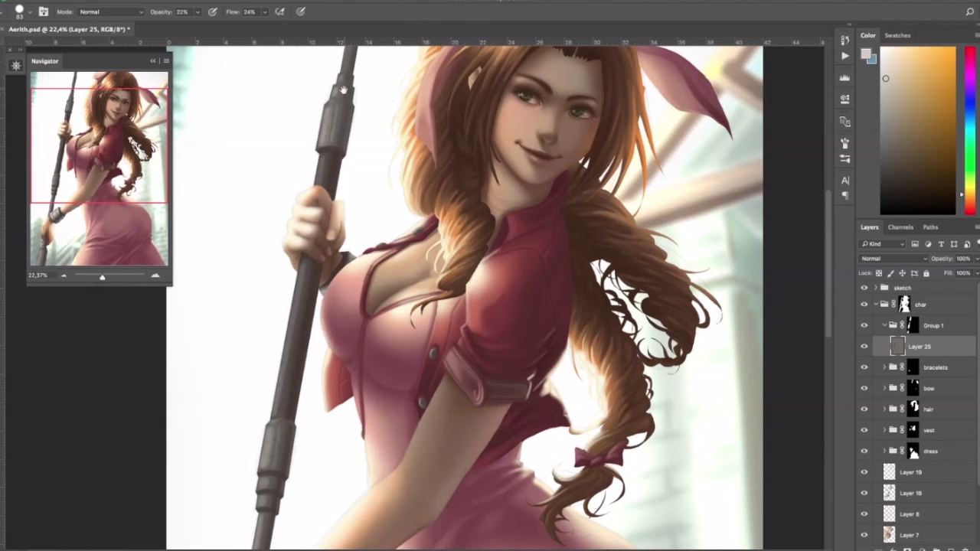Expand the sketch group
Image resolution: width=980 pixels, height=551 pixels.
click(x=876, y=288)
